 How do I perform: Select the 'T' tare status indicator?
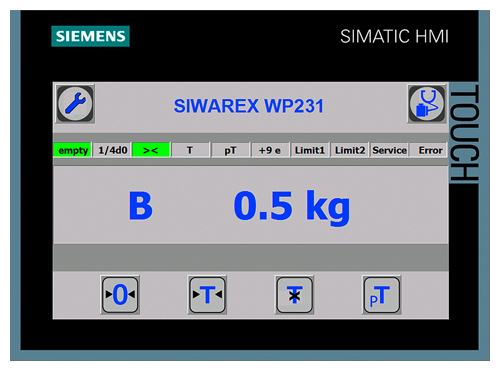[x=191, y=150]
